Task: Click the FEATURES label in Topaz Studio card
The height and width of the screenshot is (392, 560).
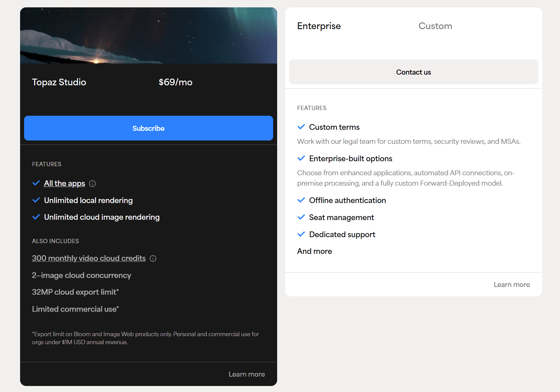Action: [x=47, y=164]
